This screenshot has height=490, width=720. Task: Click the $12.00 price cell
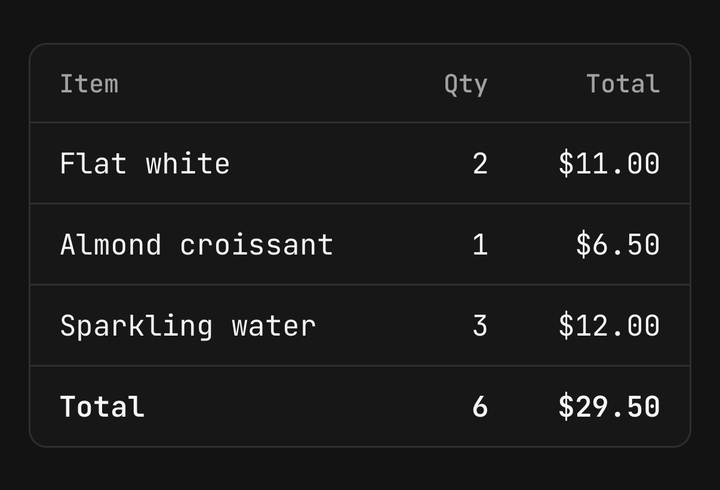point(609,326)
